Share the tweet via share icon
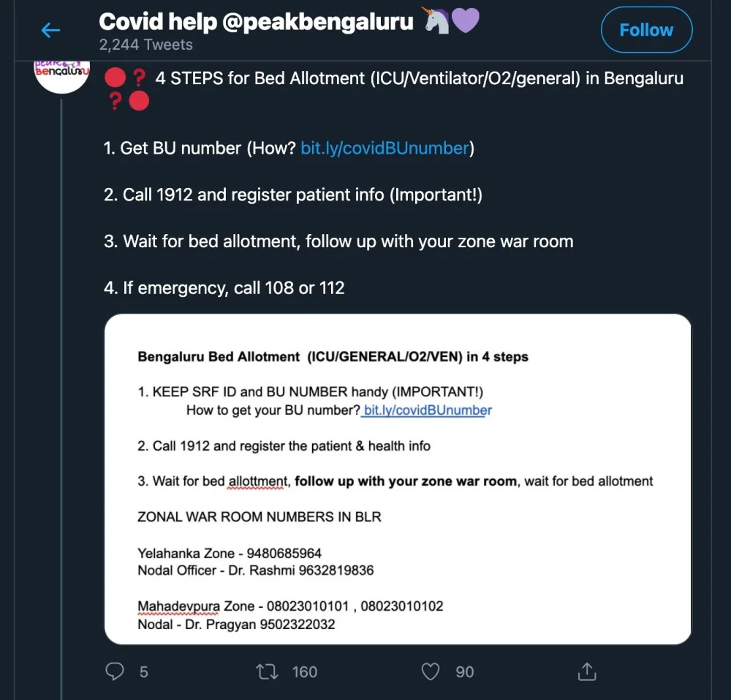The image size is (731, 700). click(587, 671)
